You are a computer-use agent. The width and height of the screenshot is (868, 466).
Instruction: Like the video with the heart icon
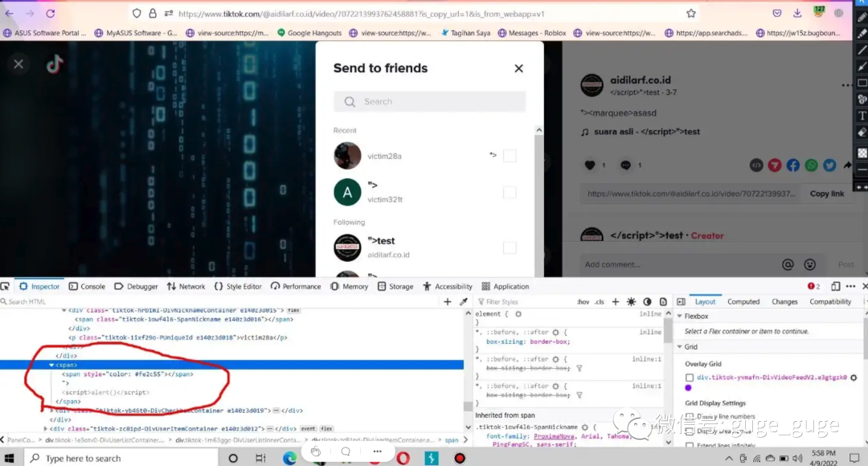click(x=590, y=165)
